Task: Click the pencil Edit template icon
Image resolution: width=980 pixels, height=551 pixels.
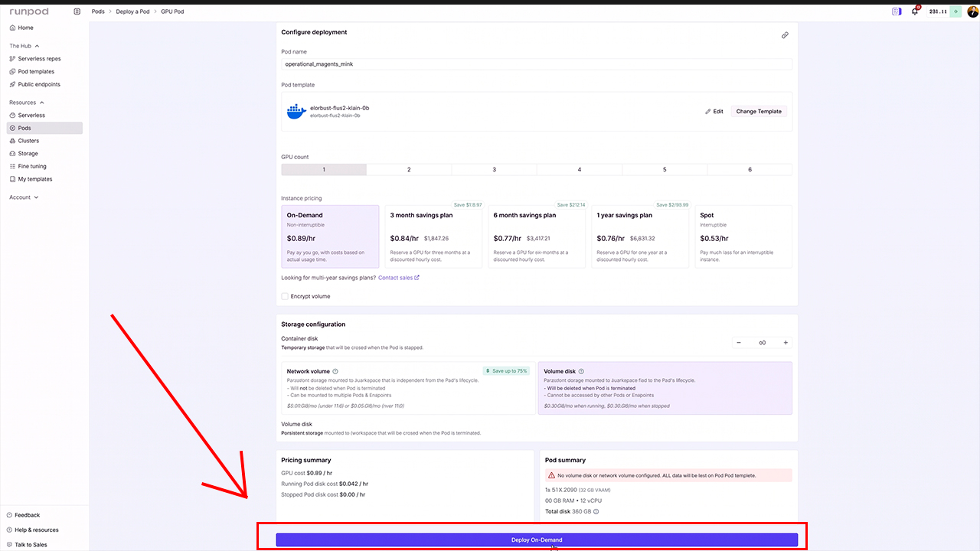Action: (708, 112)
